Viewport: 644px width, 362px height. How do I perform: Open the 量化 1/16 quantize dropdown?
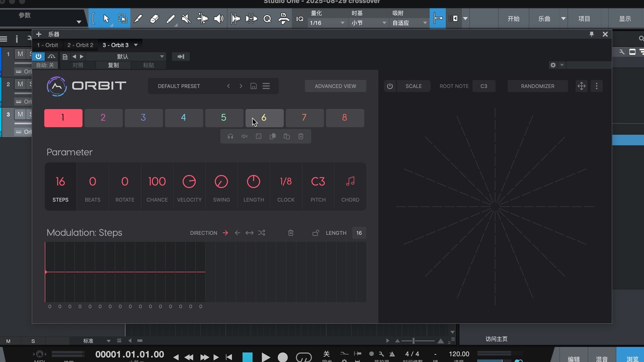coord(327,23)
